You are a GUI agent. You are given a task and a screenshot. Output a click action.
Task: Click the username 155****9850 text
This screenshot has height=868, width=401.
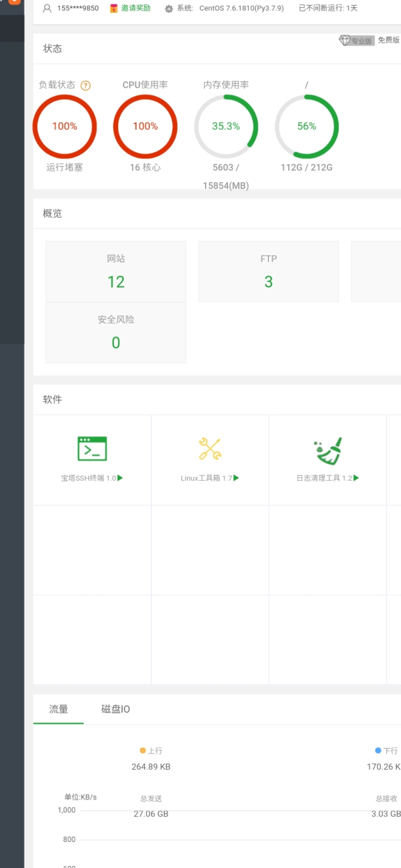point(78,8)
